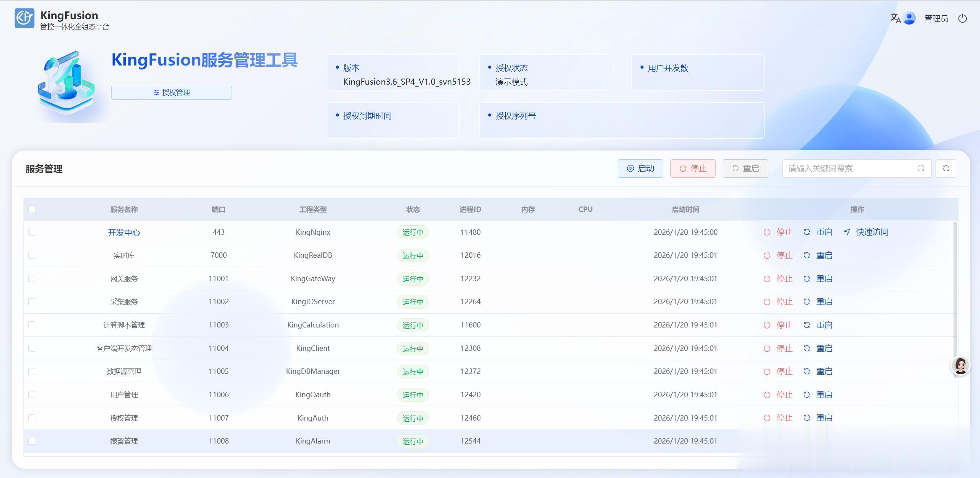Check the 采集服务 row checkbox

pyautogui.click(x=32, y=302)
